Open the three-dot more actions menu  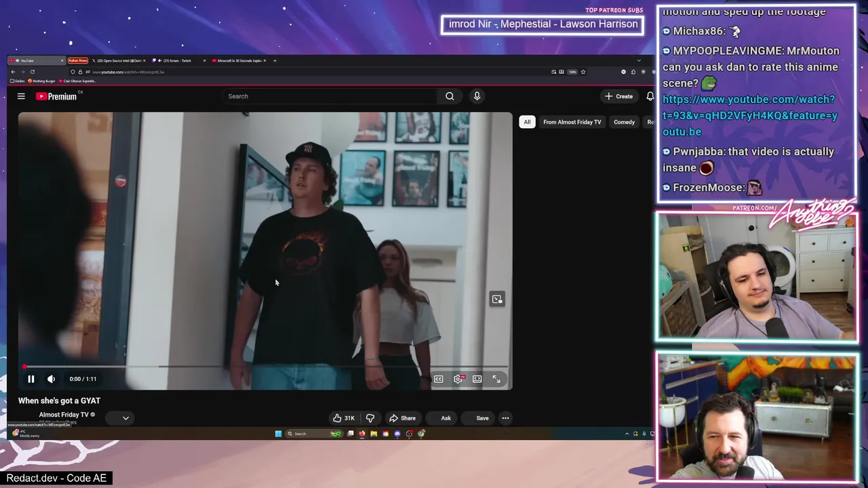point(505,418)
